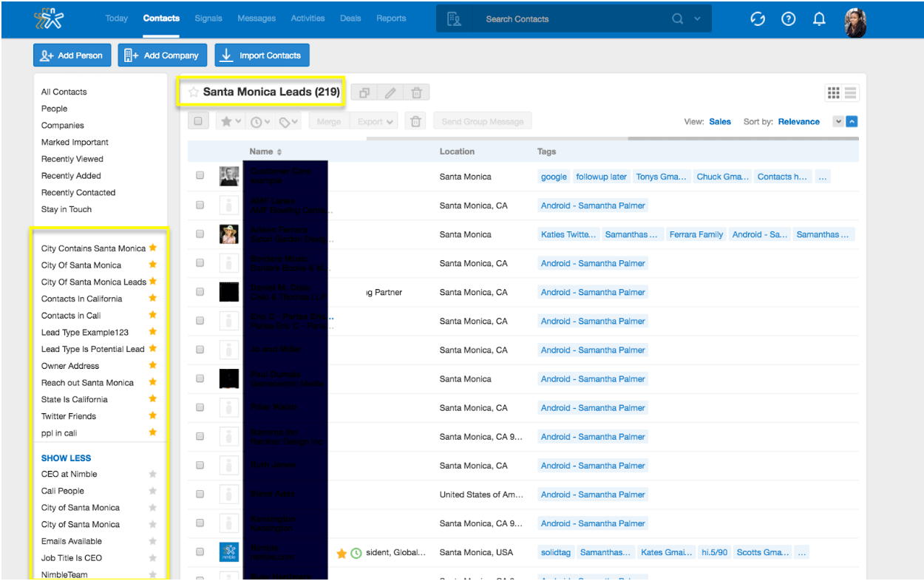Click the sync refresh icon in header
This screenshot has width=924, height=581.
(x=757, y=19)
